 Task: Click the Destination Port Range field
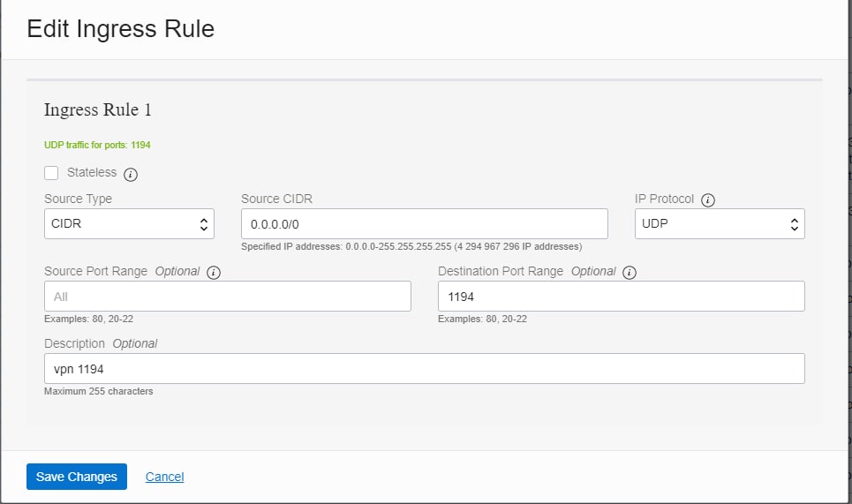pyautogui.click(x=621, y=296)
